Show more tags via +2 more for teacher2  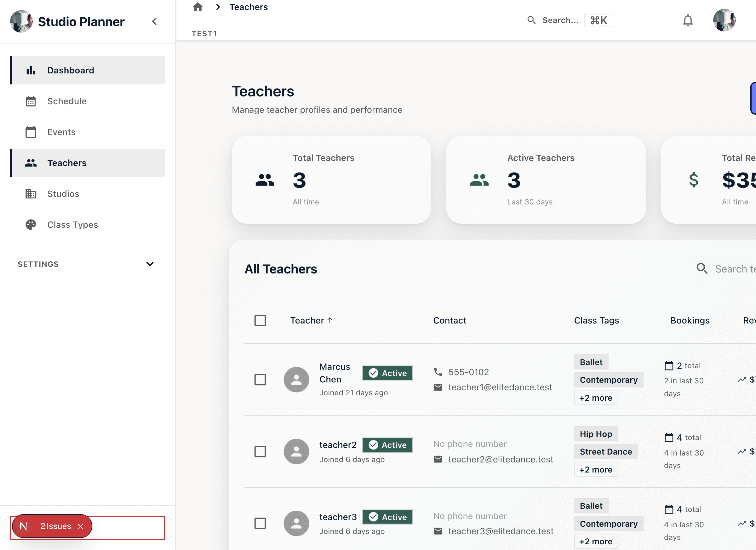(x=596, y=469)
